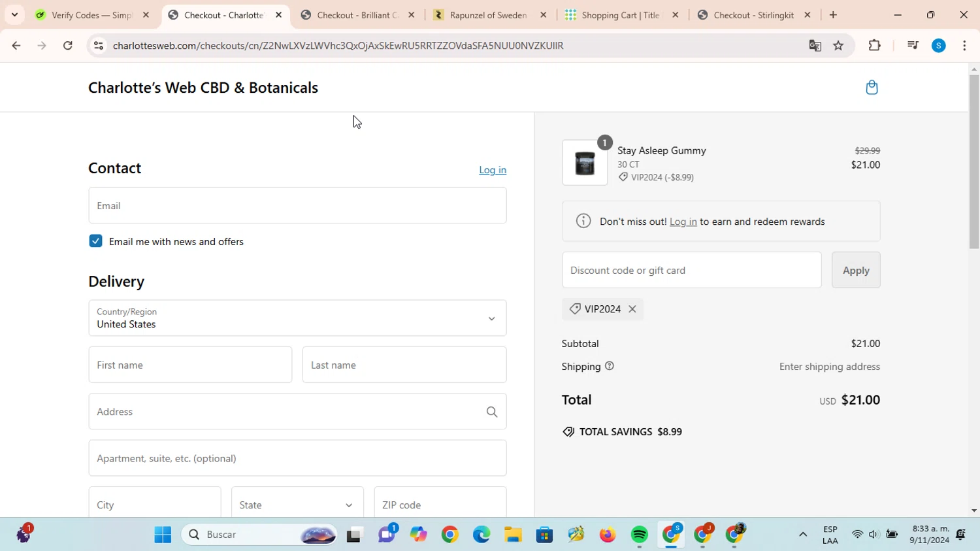This screenshot has height=551, width=980.
Task: Bookmark this page with the star icon
Action: pos(839,45)
